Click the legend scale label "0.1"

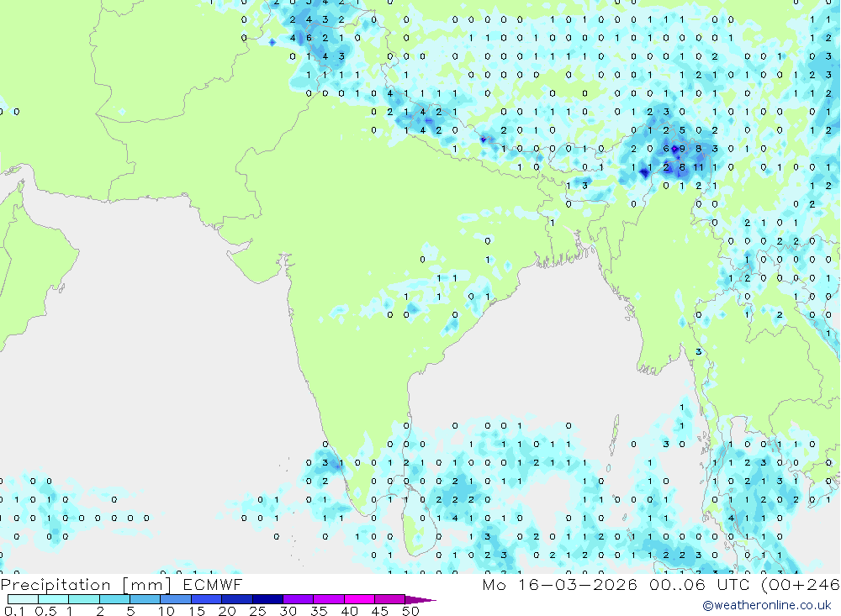(14, 611)
